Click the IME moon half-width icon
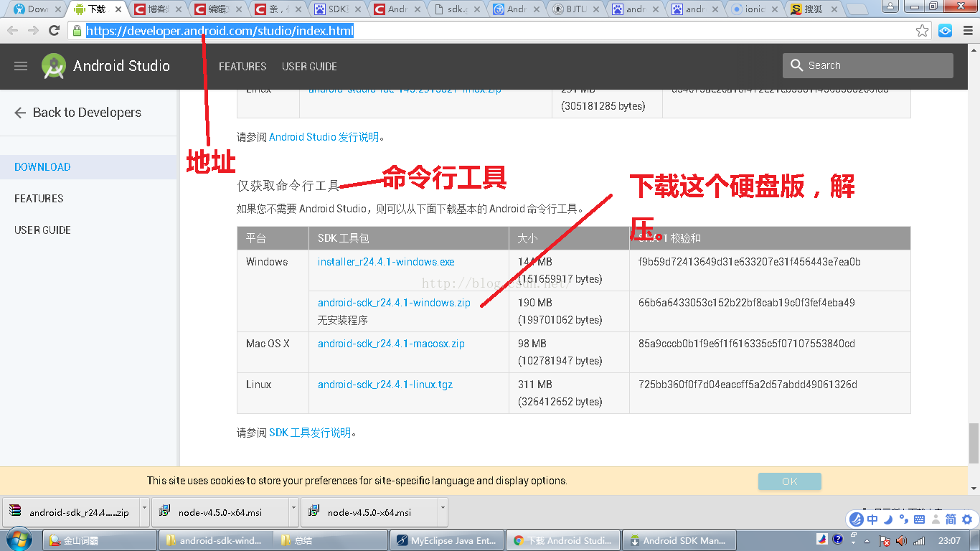The width and height of the screenshot is (980, 551). tap(888, 519)
